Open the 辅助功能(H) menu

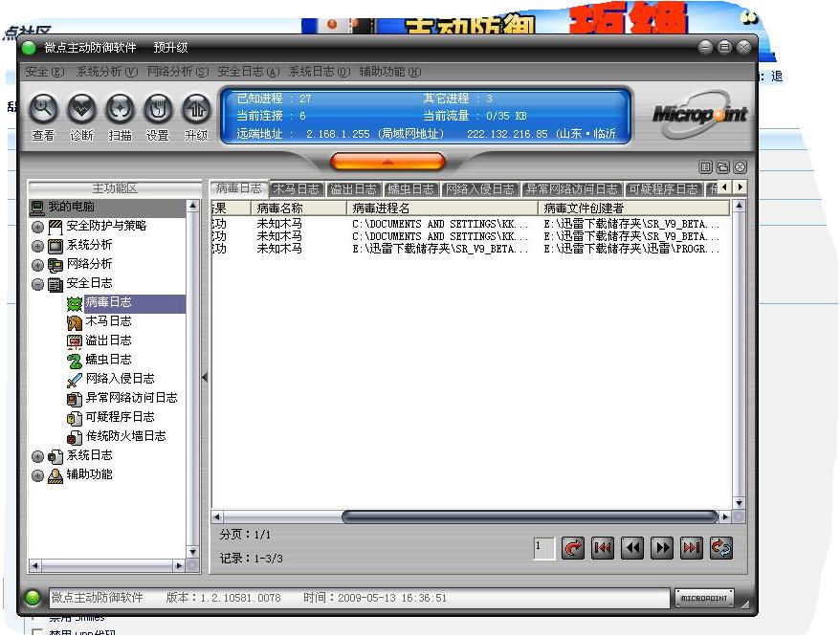tap(390, 72)
